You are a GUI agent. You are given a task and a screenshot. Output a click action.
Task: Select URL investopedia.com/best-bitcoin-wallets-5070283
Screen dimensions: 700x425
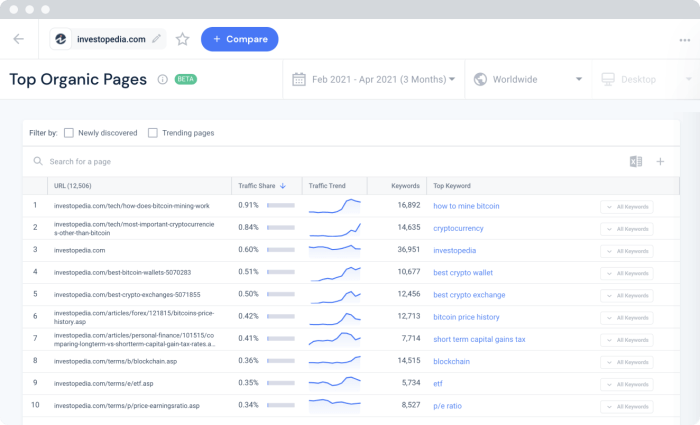tap(122, 272)
